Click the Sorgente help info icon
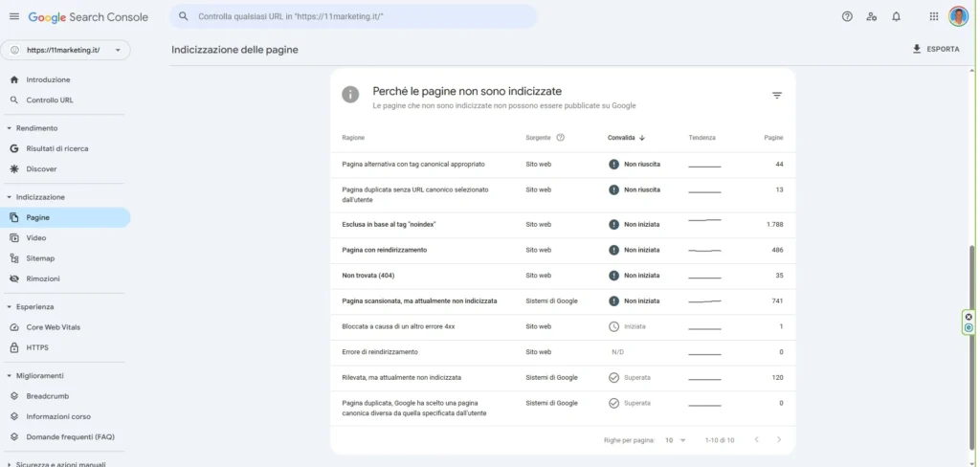 (x=561, y=138)
